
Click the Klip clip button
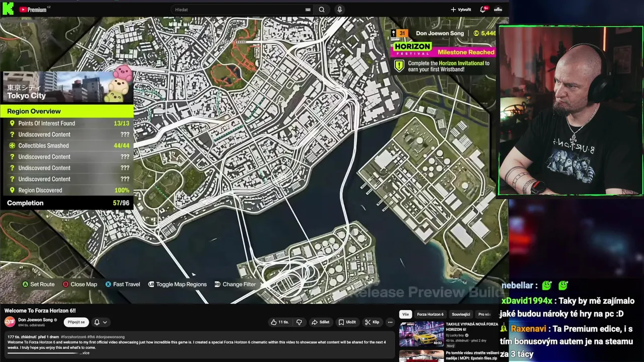(372, 322)
